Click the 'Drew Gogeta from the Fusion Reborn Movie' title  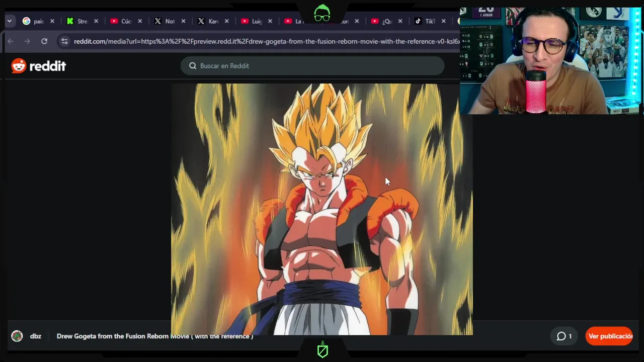[155, 336]
